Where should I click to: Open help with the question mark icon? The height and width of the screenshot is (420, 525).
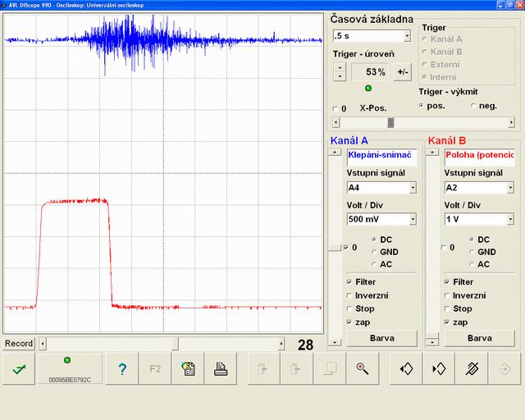tap(122, 369)
